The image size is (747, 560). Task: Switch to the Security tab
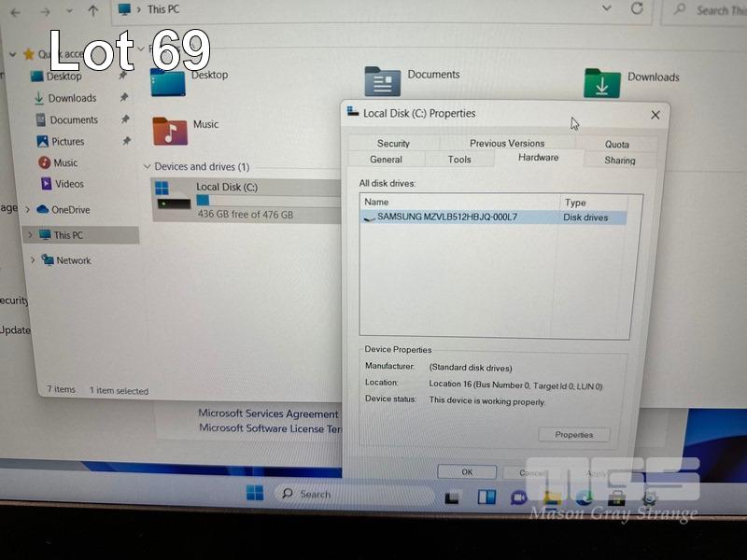393,144
